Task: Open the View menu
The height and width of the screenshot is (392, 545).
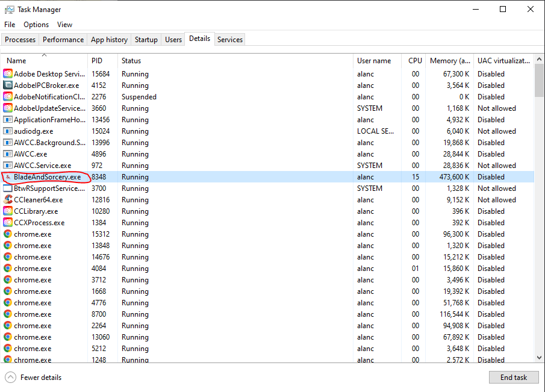Action: point(64,25)
